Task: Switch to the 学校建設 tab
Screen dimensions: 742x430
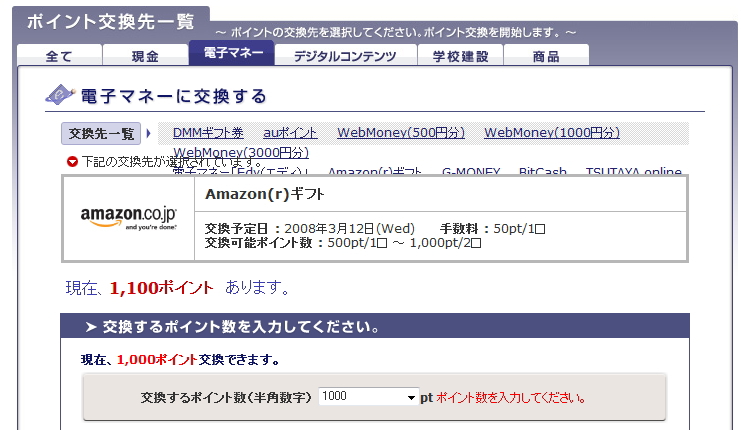Action: 460,55
